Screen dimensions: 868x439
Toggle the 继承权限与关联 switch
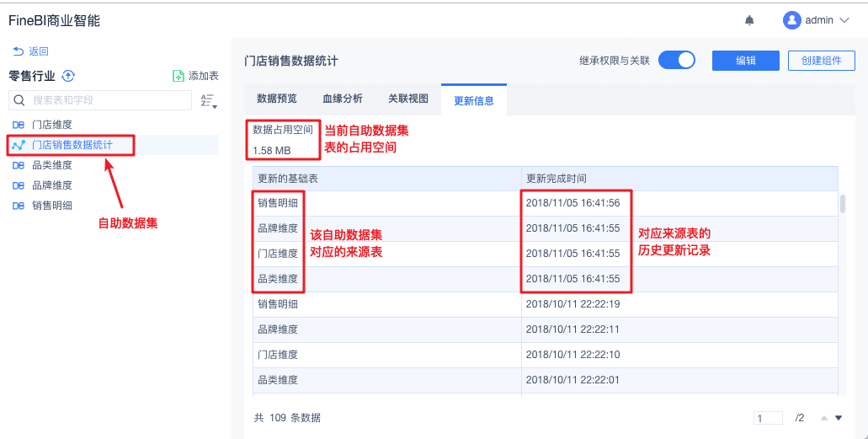(676, 60)
